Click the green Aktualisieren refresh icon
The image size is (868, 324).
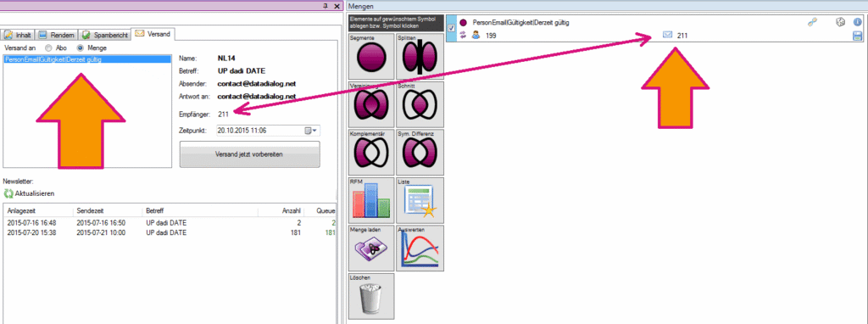click(8, 194)
